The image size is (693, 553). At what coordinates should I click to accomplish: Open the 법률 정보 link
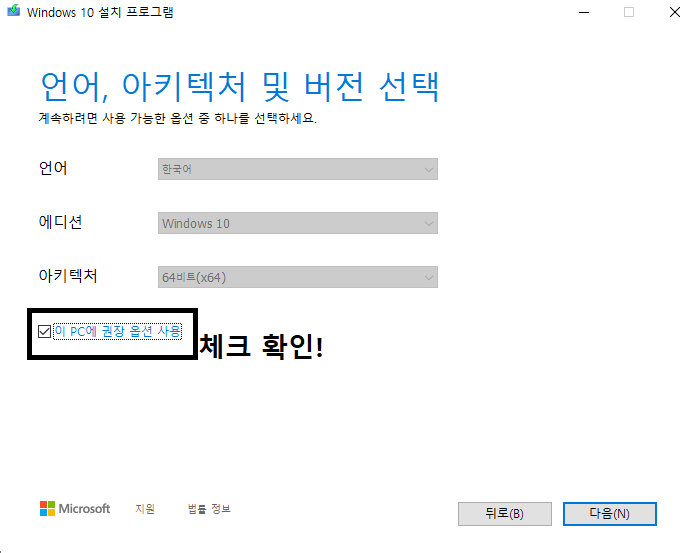pos(209,509)
